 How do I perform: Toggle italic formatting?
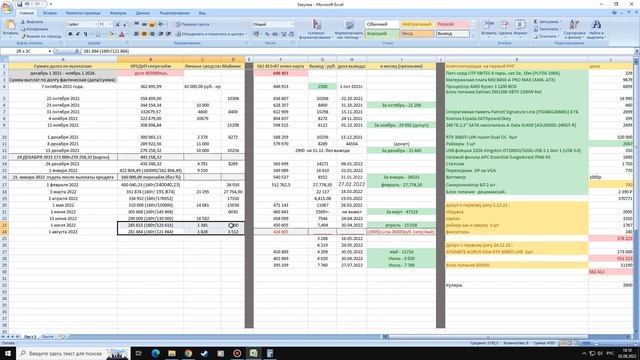[x=78, y=34]
